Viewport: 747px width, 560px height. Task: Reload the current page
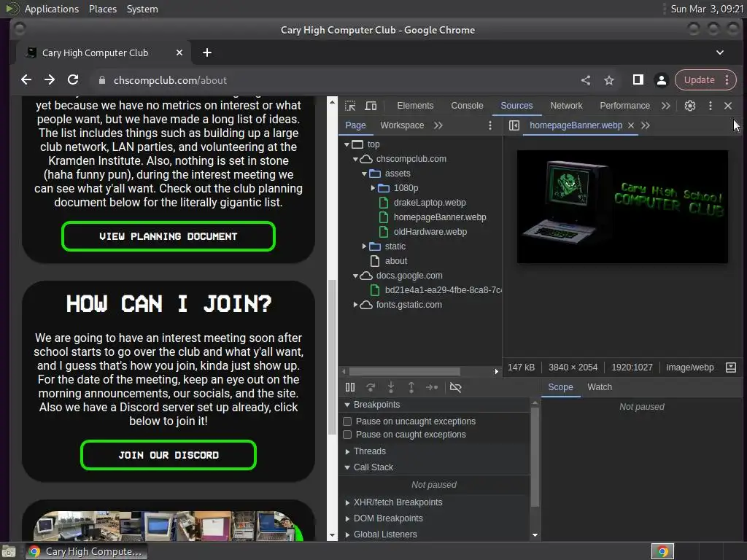[x=73, y=80]
